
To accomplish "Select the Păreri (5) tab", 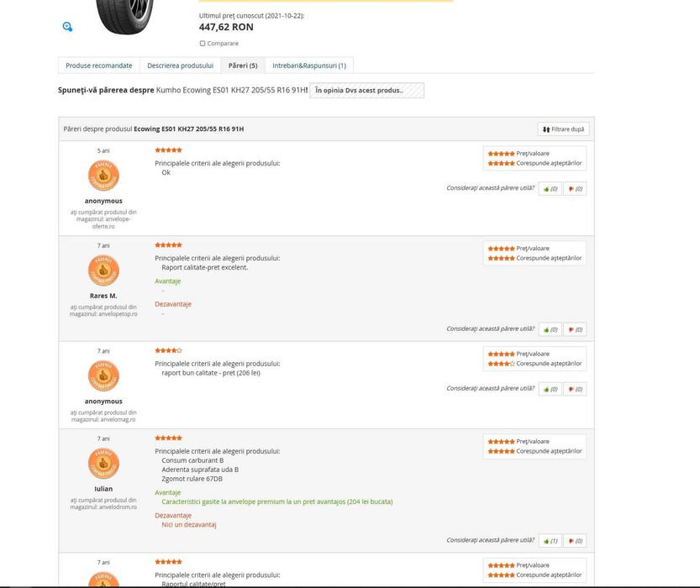I will tap(243, 66).
